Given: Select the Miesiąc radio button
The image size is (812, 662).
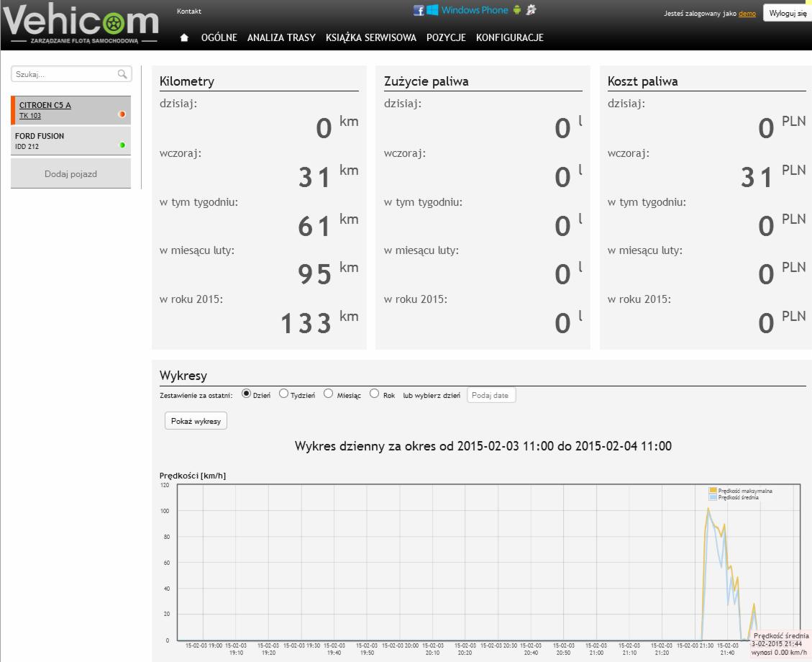Looking at the screenshot, I should (329, 394).
